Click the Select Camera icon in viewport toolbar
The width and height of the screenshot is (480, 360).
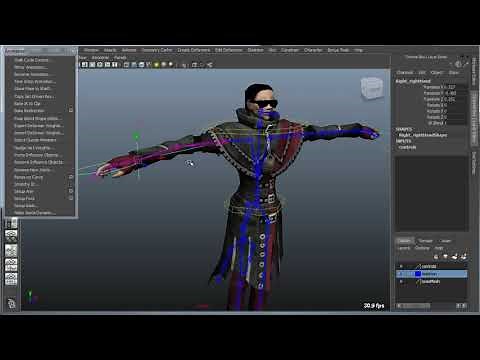pos(85,65)
